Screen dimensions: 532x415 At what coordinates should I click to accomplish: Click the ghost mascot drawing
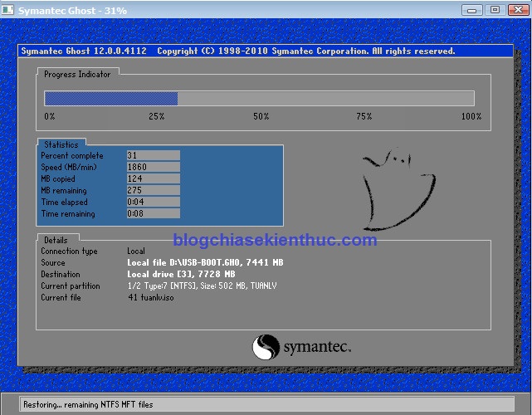[x=399, y=189]
